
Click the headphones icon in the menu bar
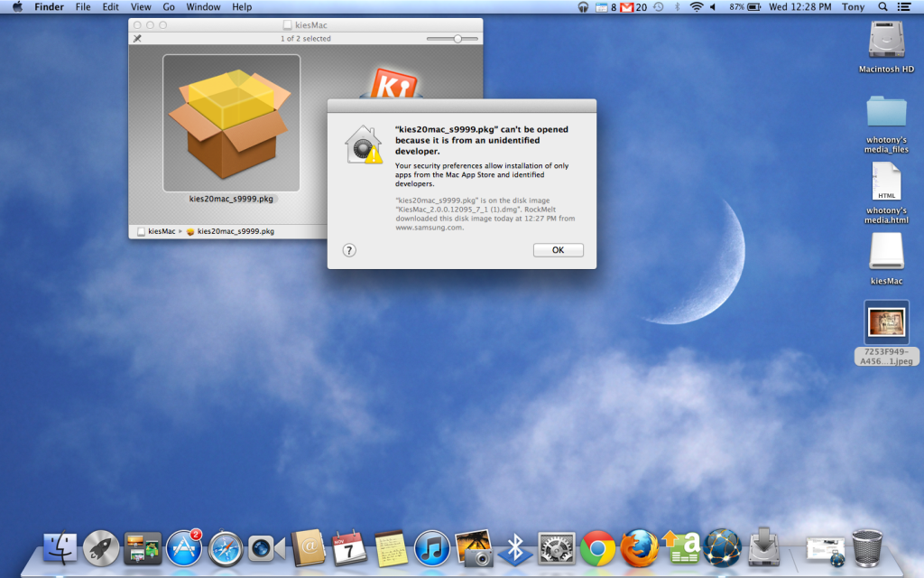583,7
